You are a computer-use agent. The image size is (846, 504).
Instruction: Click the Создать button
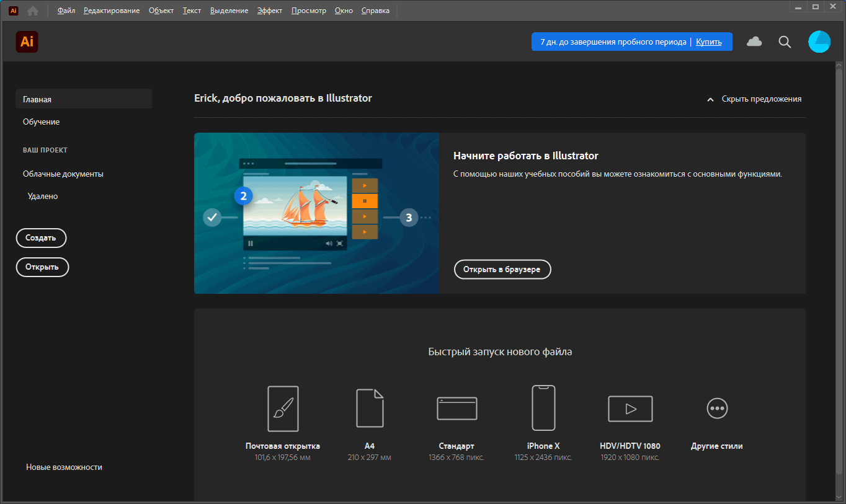(x=41, y=238)
